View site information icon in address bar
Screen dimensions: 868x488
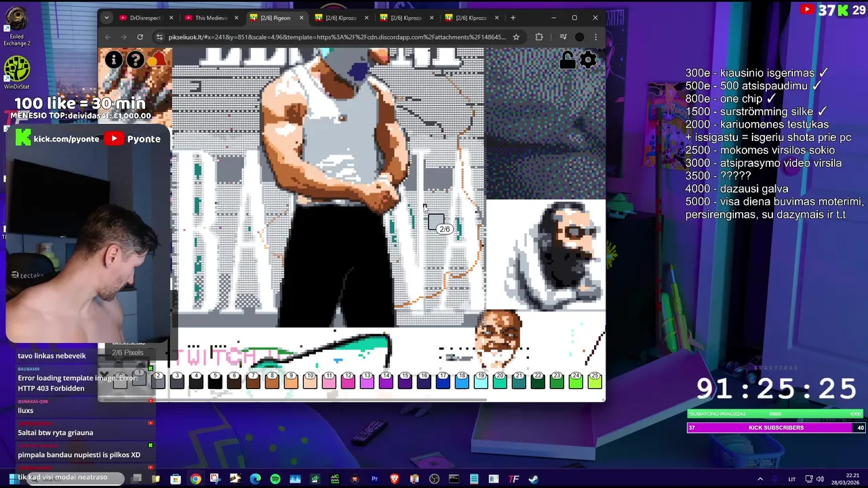[x=159, y=37]
